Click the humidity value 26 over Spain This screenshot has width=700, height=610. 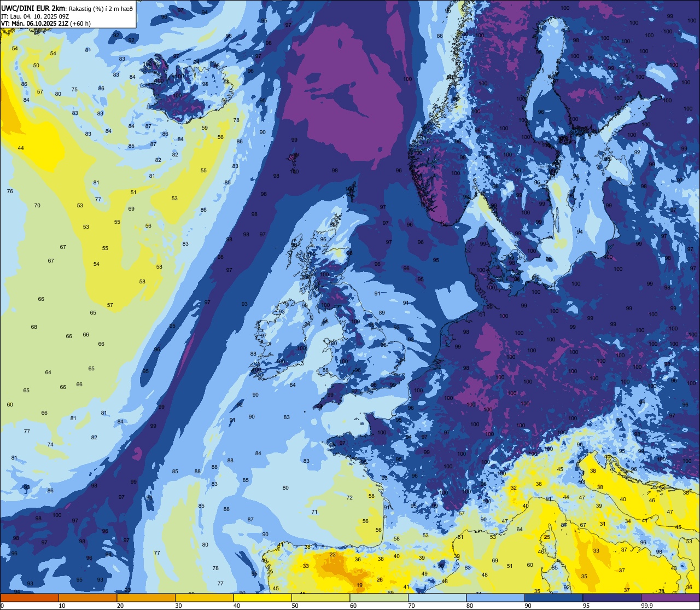pyautogui.click(x=380, y=579)
